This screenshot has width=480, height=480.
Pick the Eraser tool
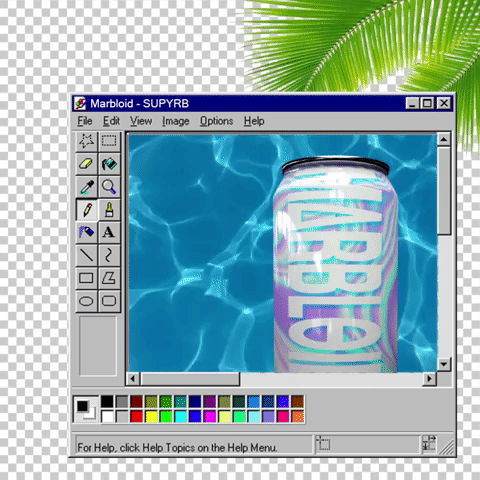coord(86,164)
